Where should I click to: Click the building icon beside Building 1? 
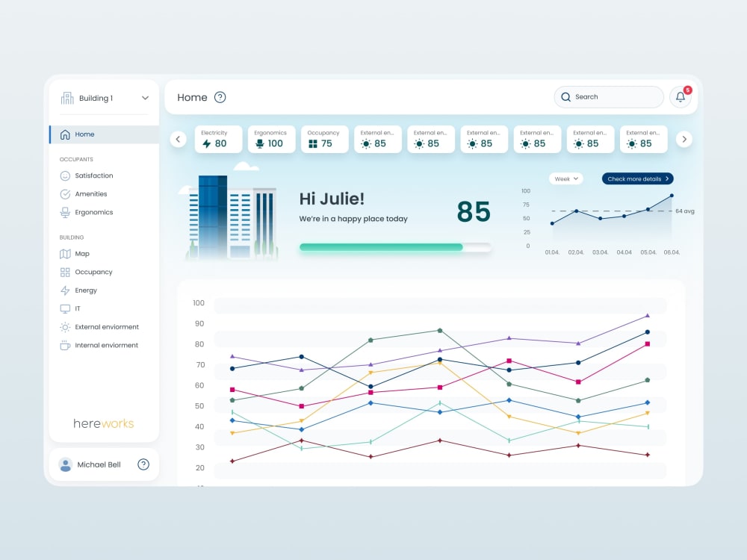click(67, 98)
